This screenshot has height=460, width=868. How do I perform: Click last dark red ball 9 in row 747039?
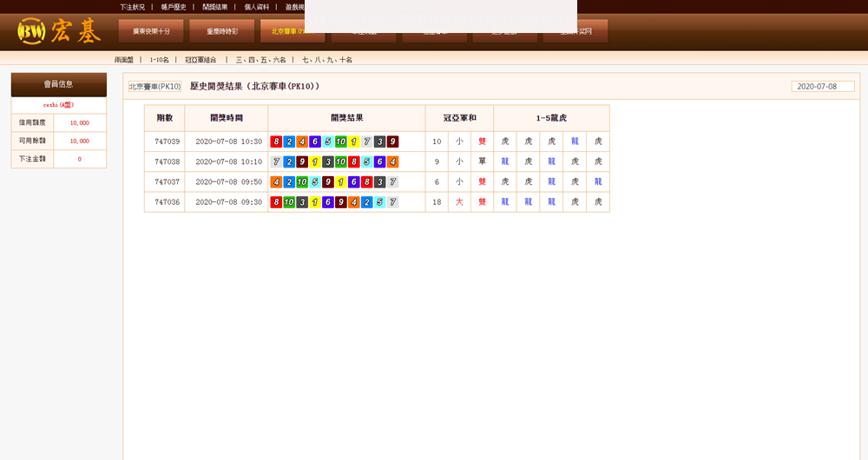point(392,141)
